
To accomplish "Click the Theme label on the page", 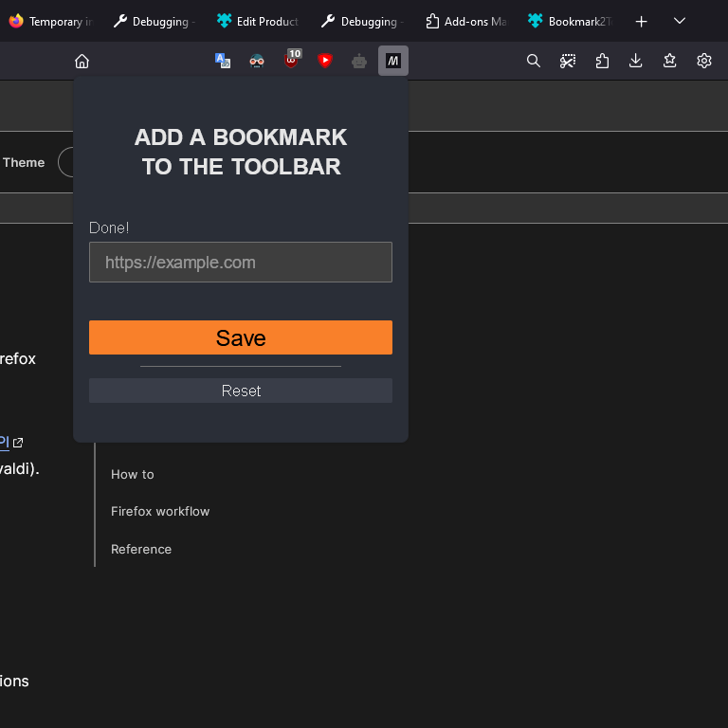I will click(24, 162).
